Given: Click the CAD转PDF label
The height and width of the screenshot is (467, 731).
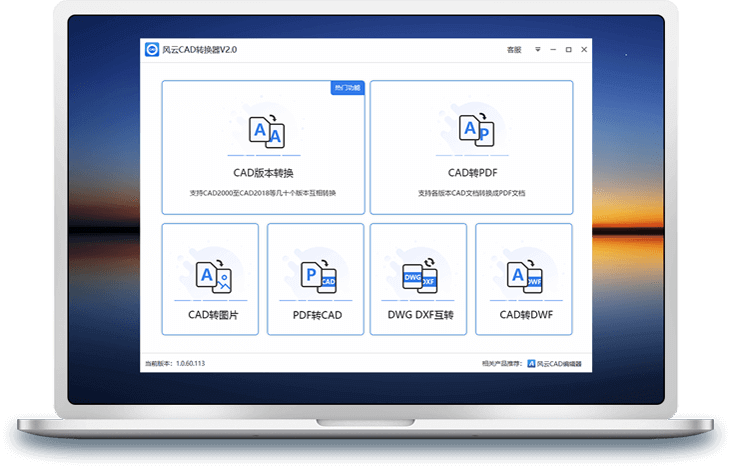Looking at the screenshot, I should click(473, 173).
